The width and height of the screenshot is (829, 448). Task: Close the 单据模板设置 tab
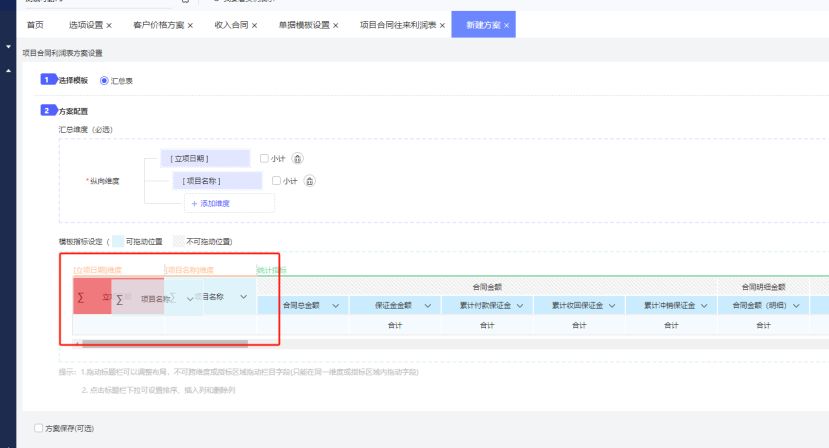(335, 25)
